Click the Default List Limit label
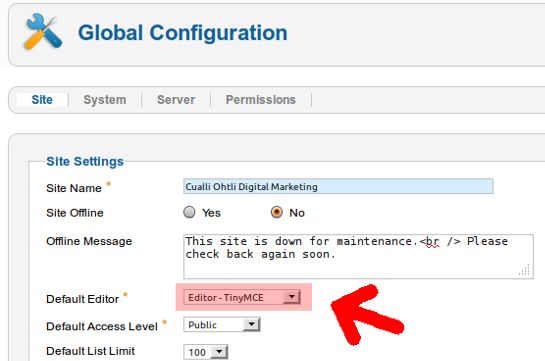The image size is (545, 361). 90,351
